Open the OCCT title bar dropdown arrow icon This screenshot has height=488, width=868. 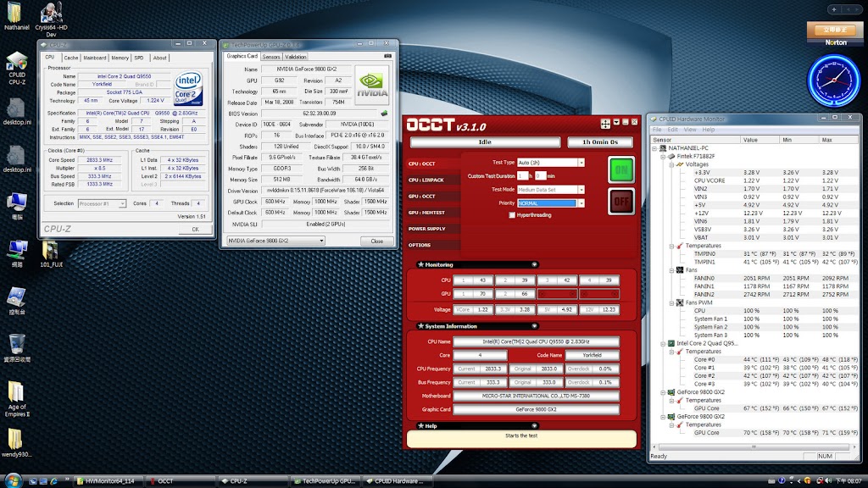pyautogui.click(x=616, y=122)
